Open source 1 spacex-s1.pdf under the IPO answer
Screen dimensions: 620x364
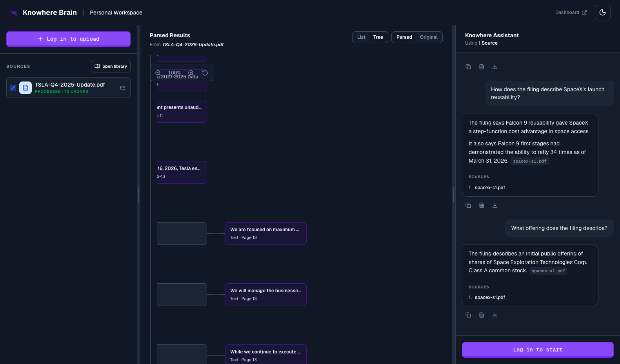click(x=490, y=297)
